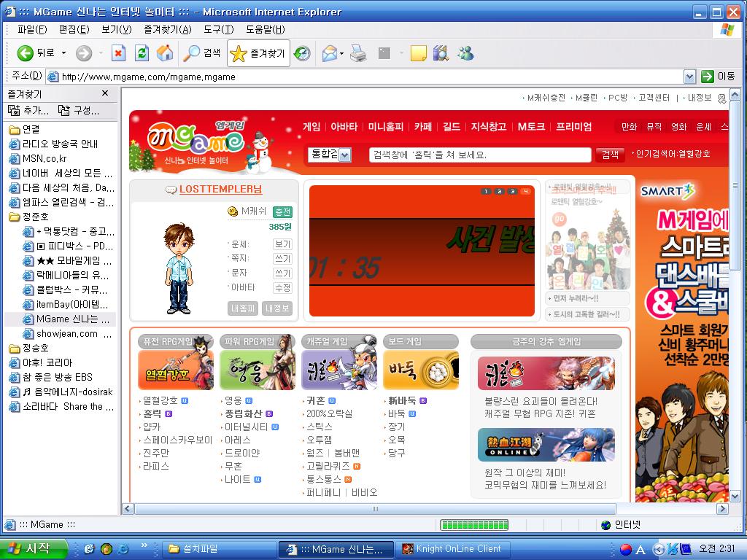The width and height of the screenshot is (747, 560).
Task: Open the 풍림화산 game link
Action: [x=244, y=414]
